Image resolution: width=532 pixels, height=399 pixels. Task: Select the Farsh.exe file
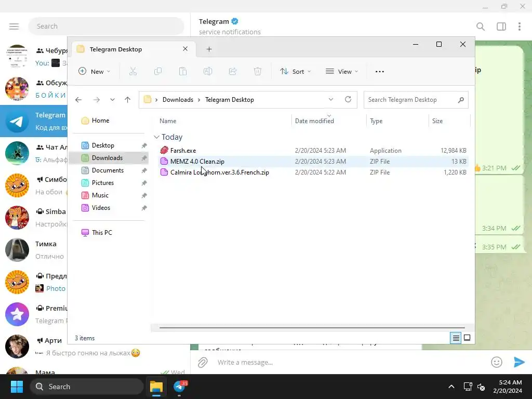(x=313, y=150)
